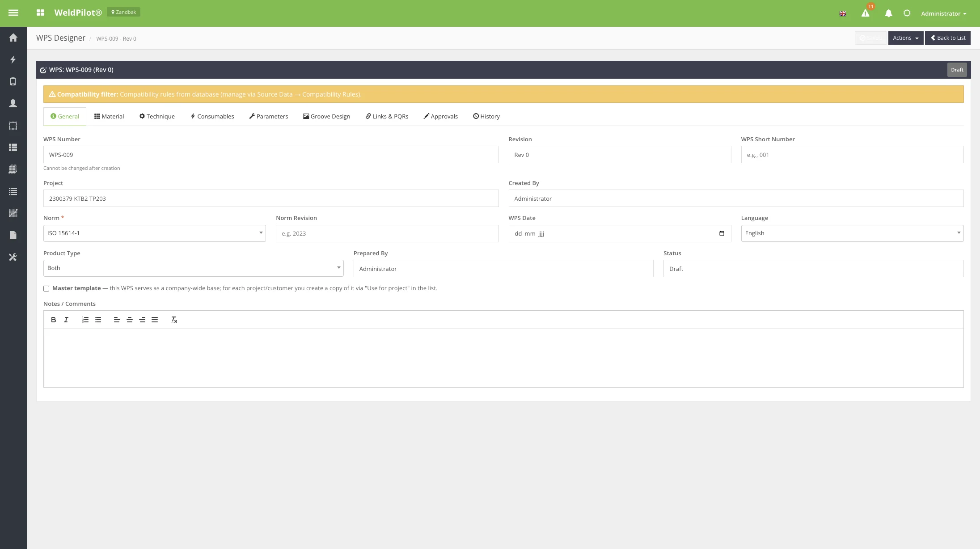Screen dimensions: 980x549
Task: Select the General tab
Action: tap(65, 117)
